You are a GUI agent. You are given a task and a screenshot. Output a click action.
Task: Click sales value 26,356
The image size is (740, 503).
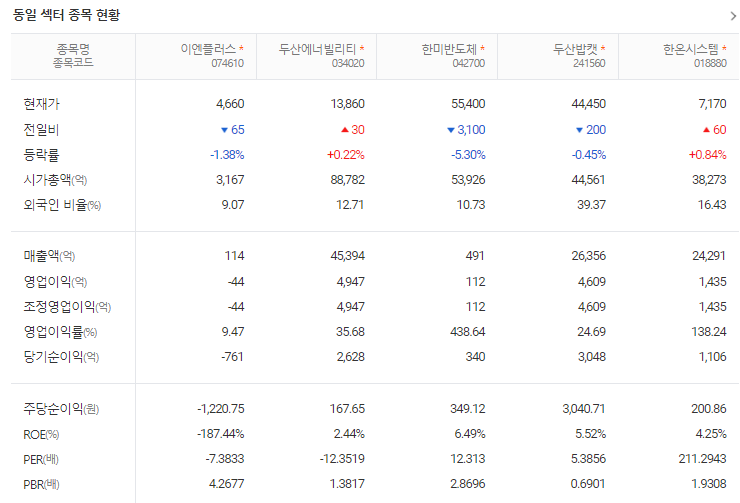tap(589, 256)
